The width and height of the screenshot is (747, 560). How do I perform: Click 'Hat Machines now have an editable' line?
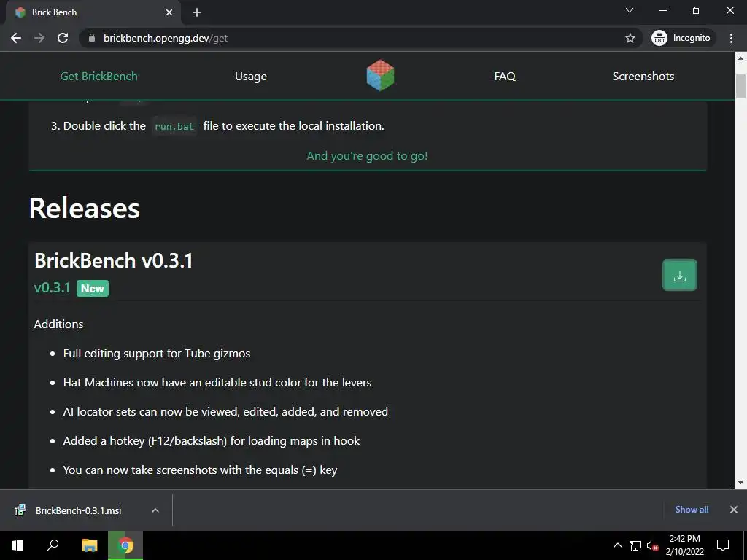(x=217, y=382)
